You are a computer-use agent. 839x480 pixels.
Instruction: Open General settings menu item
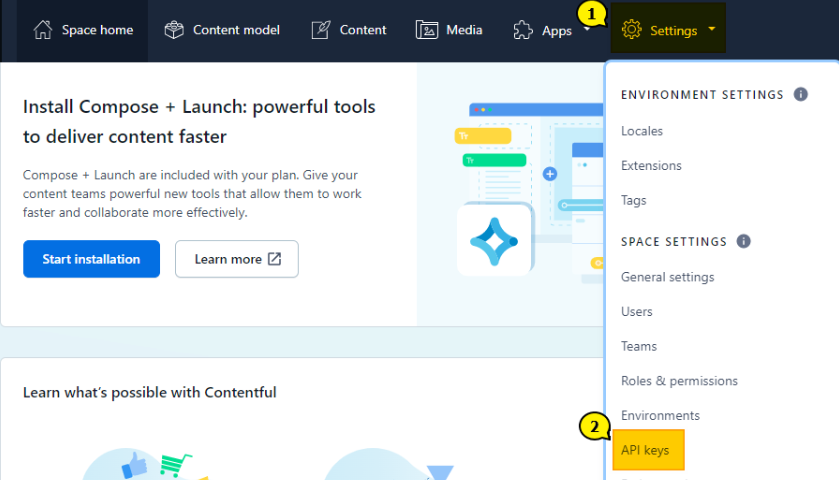[667, 277]
